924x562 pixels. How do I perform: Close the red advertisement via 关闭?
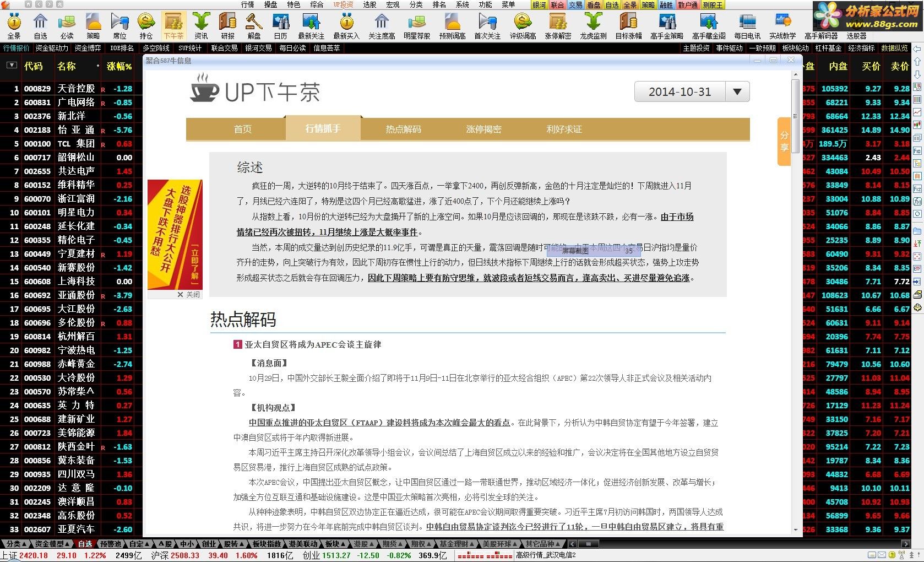pos(189,295)
